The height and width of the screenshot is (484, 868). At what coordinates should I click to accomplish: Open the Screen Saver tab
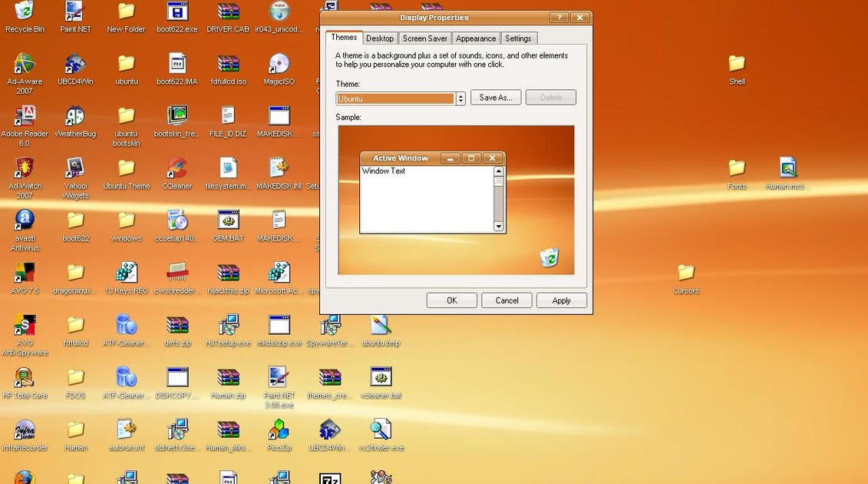click(x=424, y=38)
